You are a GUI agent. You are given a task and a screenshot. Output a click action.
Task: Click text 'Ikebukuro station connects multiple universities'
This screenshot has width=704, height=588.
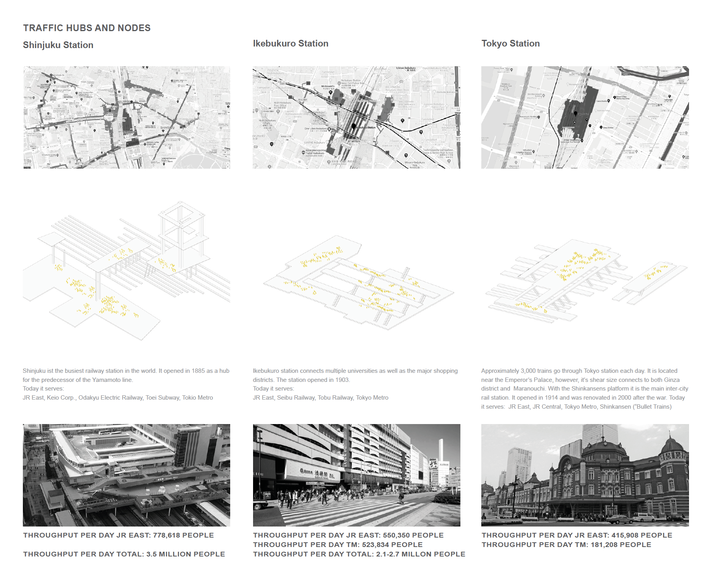315,371
